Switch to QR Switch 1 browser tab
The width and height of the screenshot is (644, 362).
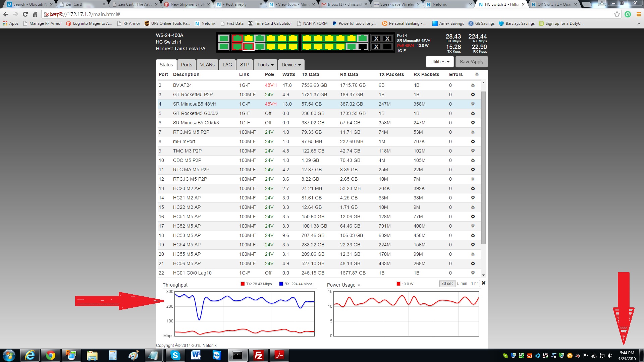pyautogui.click(x=554, y=4)
